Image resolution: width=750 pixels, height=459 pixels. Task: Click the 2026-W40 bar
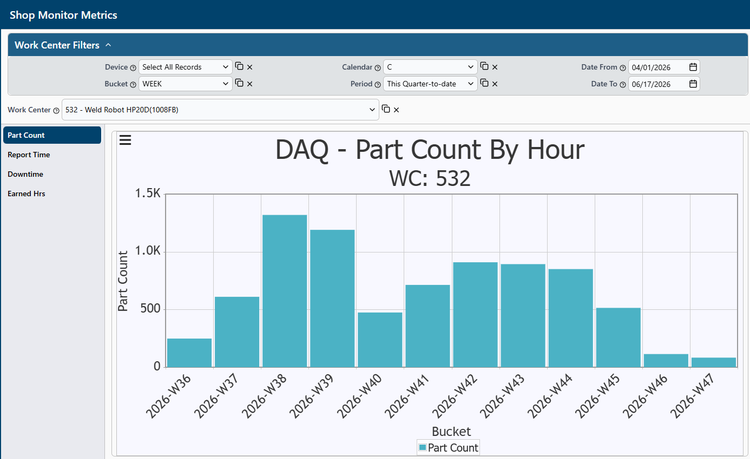click(380, 340)
